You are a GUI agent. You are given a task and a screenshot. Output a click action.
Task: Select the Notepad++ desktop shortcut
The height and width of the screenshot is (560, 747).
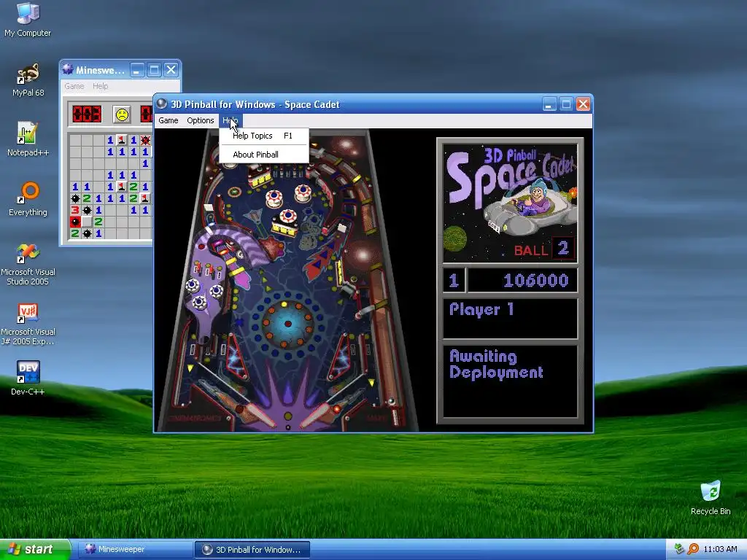coord(28,139)
